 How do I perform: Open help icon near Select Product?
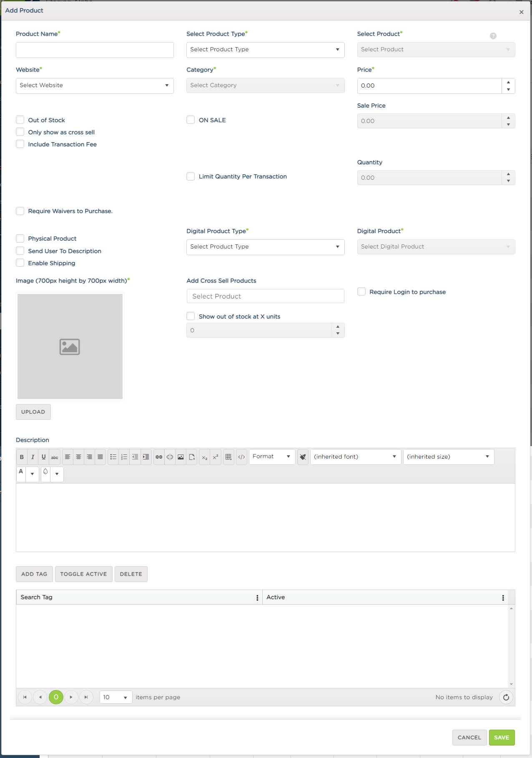pos(493,36)
